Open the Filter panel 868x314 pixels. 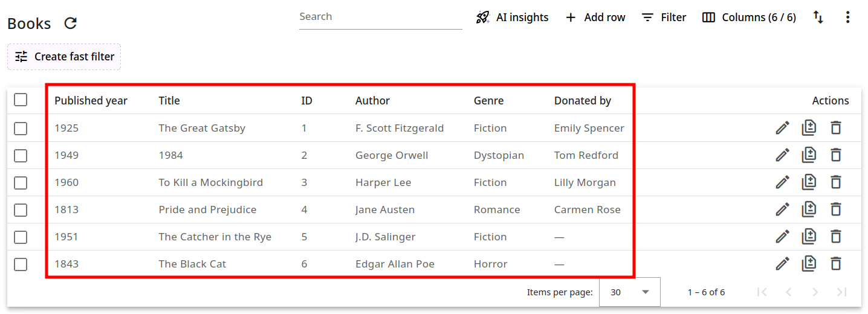click(x=664, y=18)
